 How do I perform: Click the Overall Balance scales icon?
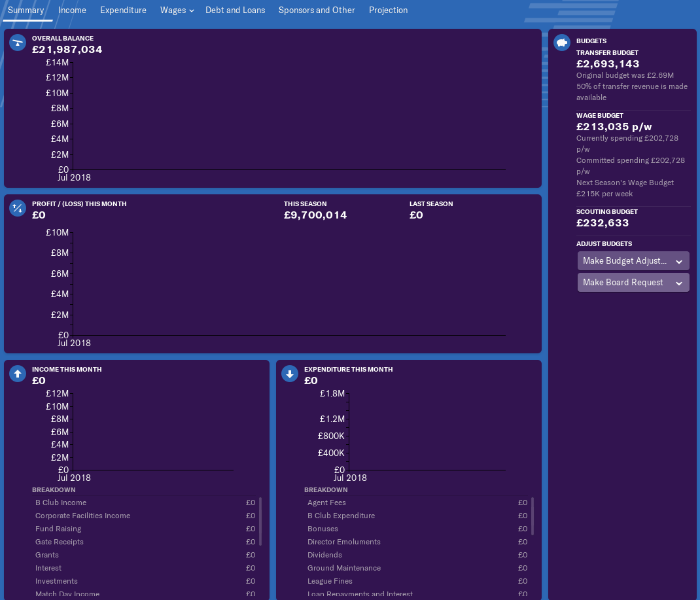click(x=18, y=43)
